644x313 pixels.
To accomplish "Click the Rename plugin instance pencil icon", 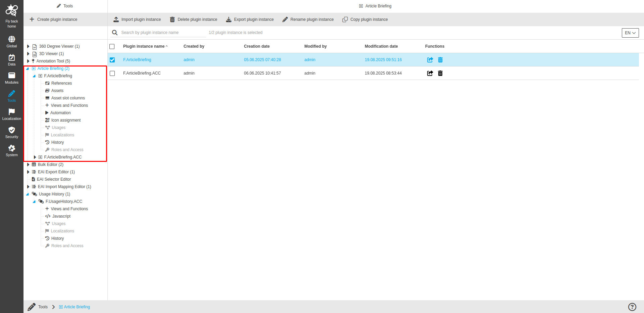I will (285, 19).
